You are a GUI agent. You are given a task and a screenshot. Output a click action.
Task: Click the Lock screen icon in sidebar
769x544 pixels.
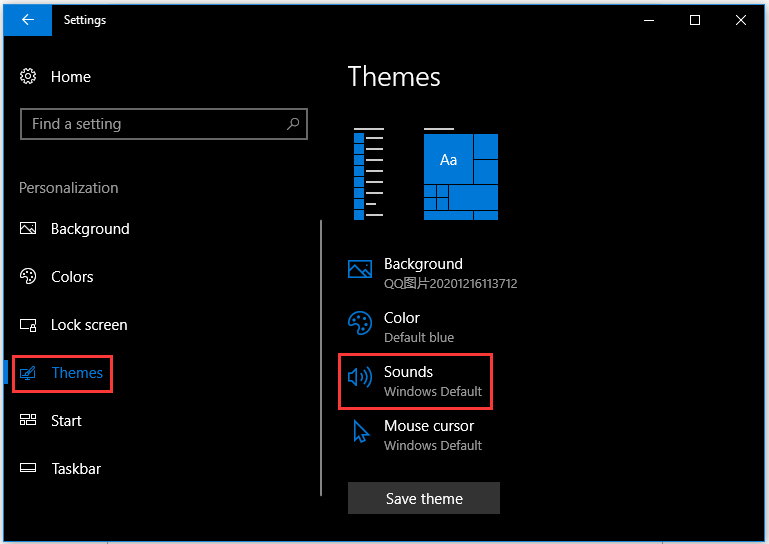[x=28, y=325]
